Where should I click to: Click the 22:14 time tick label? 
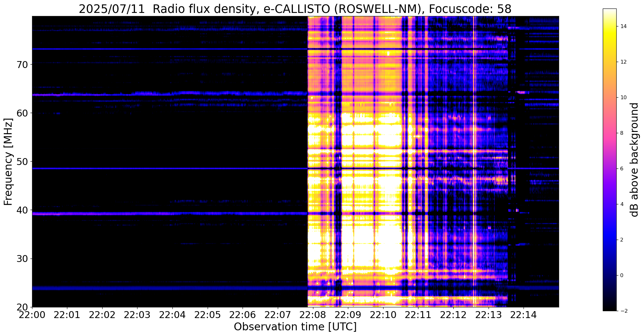(524, 315)
